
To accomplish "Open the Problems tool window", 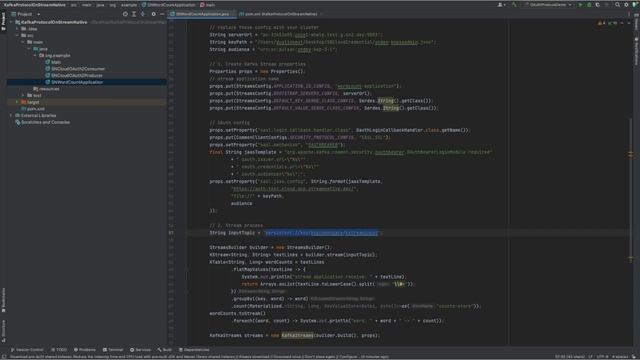I will pyautogui.click(x=85, y=350).
